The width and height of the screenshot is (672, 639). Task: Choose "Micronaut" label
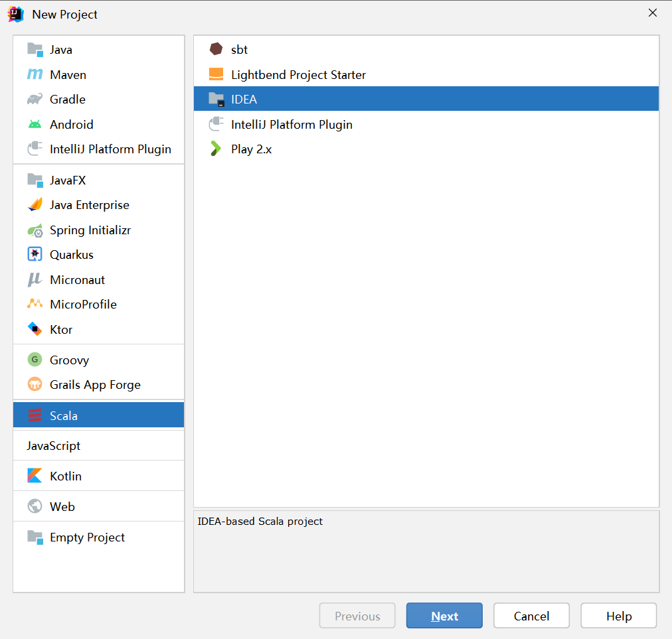point(78,280)
